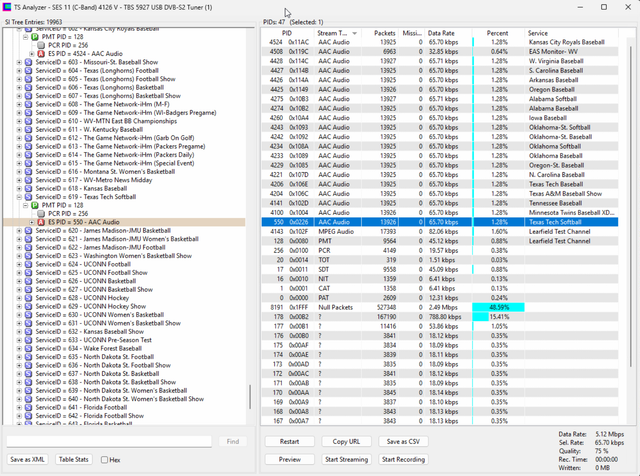Screen dimensions: 640x476
Task: Select the EAS Monitor- WV row
Action: click(440, 51)
